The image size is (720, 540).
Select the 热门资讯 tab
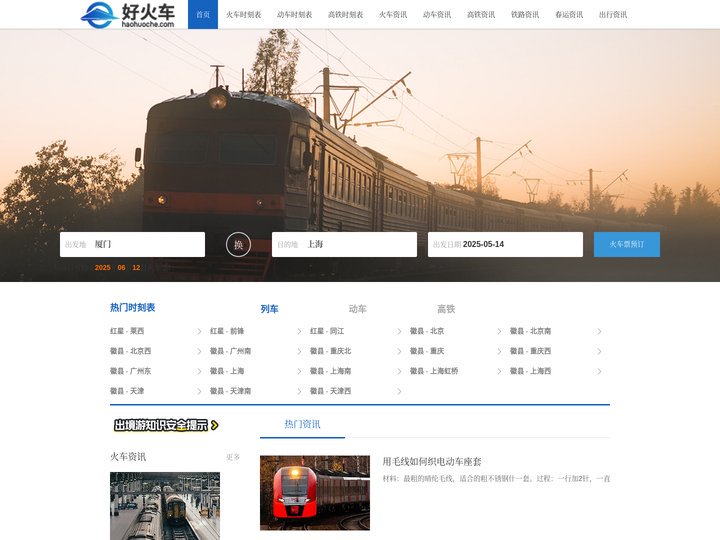pos(302,424)
